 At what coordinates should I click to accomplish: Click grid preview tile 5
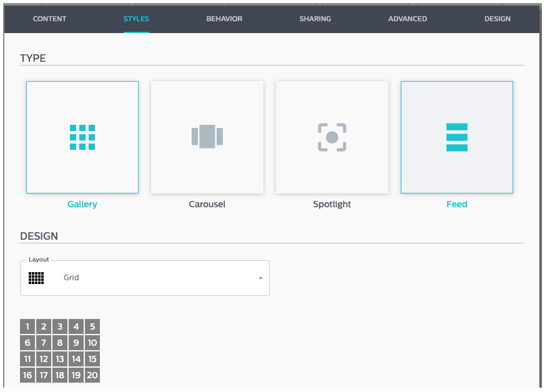[92, 326]
